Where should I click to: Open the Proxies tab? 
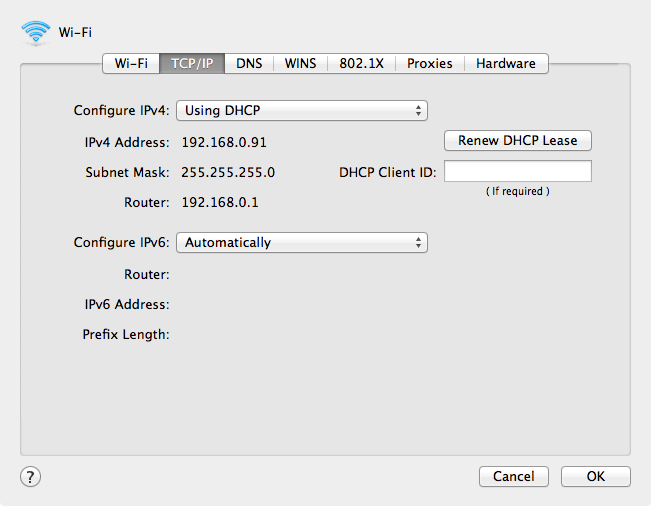click(429, 64)
